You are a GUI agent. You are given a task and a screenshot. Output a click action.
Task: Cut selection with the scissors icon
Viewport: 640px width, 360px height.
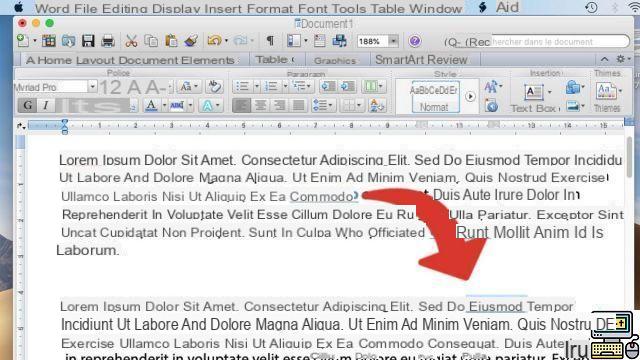point(131,41)
